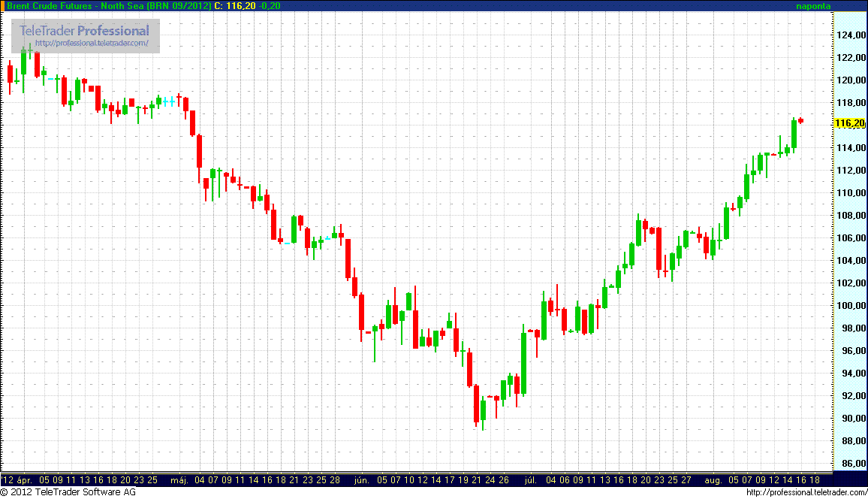Click the ''12 ápr.' label on the time axis
868x499 pixels.
coord(17,479)
